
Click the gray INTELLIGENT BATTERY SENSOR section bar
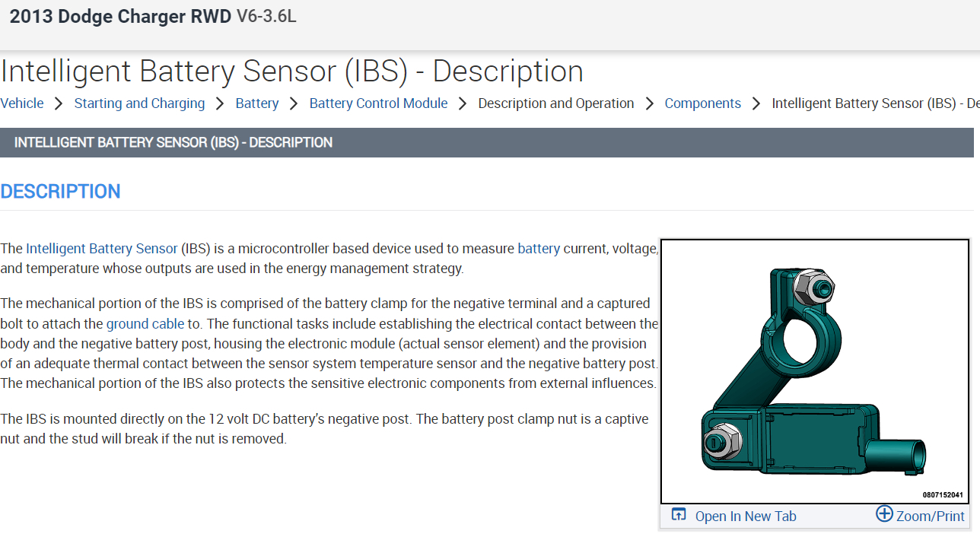pos(487,142)
